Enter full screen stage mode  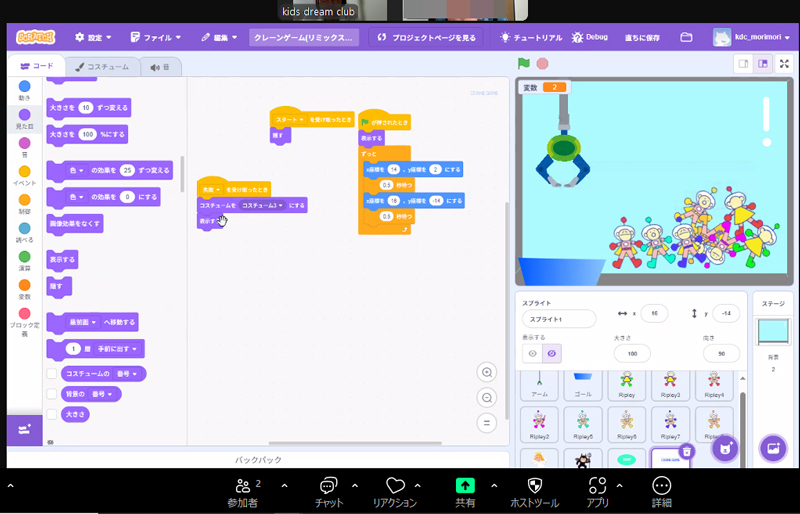pos(784,64)
